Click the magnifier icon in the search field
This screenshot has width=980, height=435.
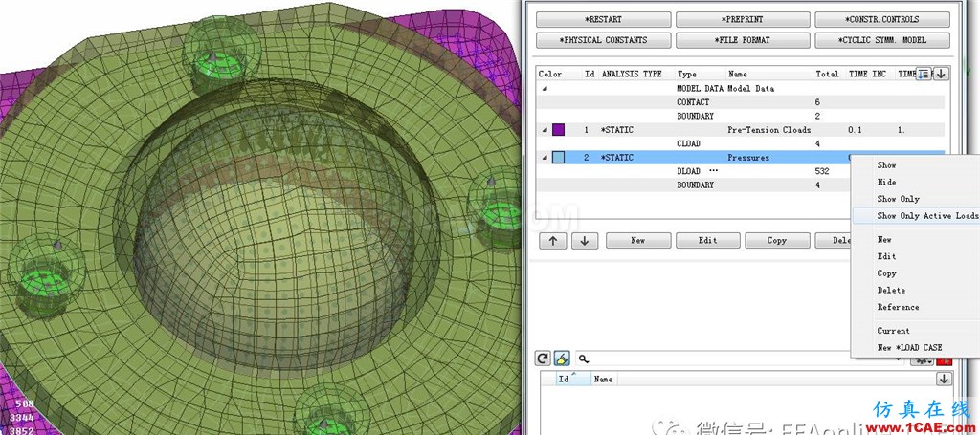[583, 359]
